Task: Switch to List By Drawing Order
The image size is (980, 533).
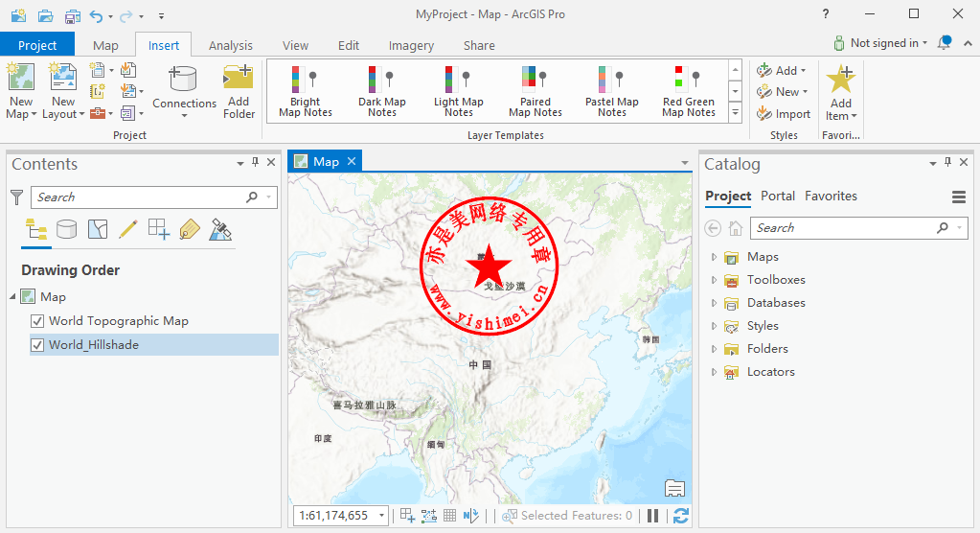Action: [x=36, y=229]
